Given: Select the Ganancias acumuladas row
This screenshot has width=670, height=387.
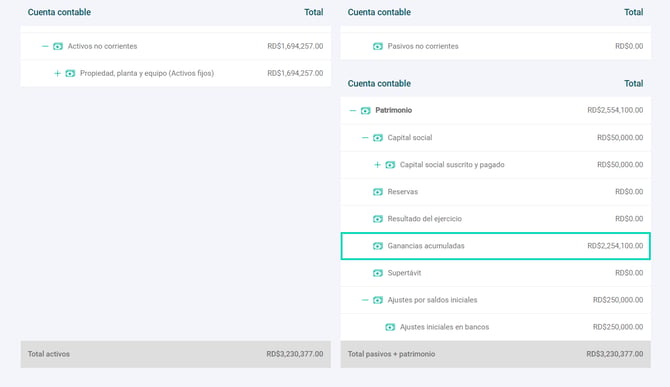Looking at the screenshot, I should coord(496,246).
